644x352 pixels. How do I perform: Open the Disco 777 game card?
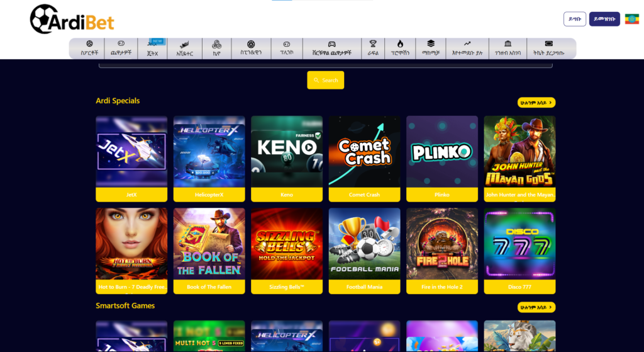click(x=519, y=251)
